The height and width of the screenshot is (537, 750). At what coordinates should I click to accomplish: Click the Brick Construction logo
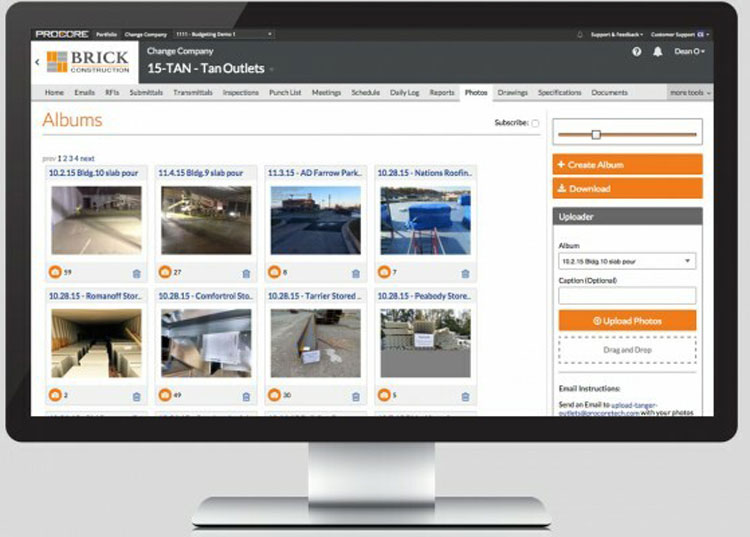[x=88, y=62]
